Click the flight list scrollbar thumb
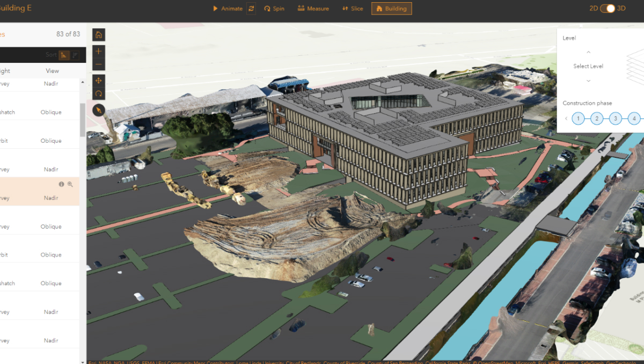Screen dimensions: 644x364 click(83, 119)
